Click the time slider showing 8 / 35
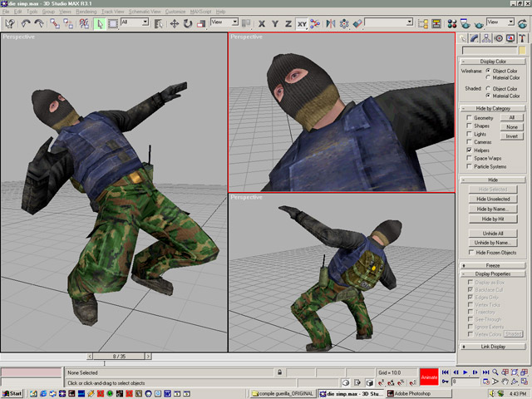This screenshot has height=399, width=532. [x=119, y=357]
